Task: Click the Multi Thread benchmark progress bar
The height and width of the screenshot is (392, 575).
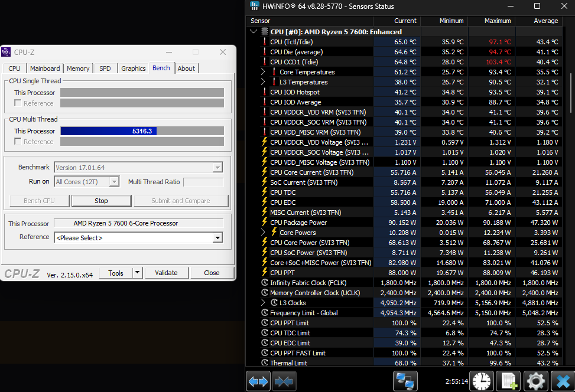Action: [x=142, y=130]
